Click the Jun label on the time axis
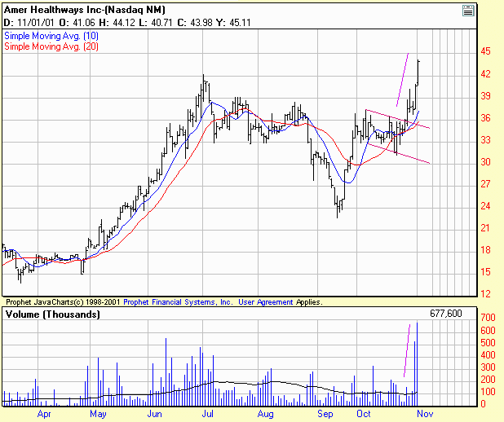This screenshot has width=504, height=422. tap(155, 414)
